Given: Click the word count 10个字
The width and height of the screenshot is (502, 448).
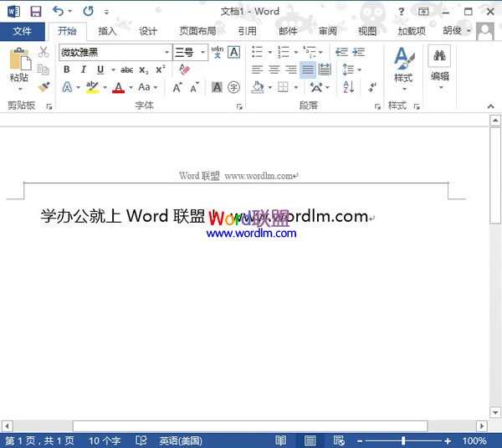Looking at the screenshot, I should (x=105, y=440).
